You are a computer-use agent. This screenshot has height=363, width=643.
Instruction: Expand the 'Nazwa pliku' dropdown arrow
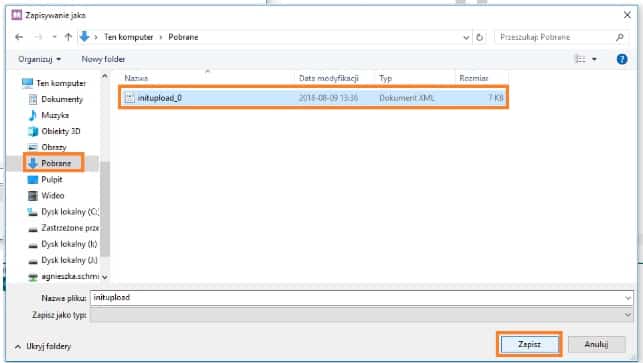tap(628, 298)
